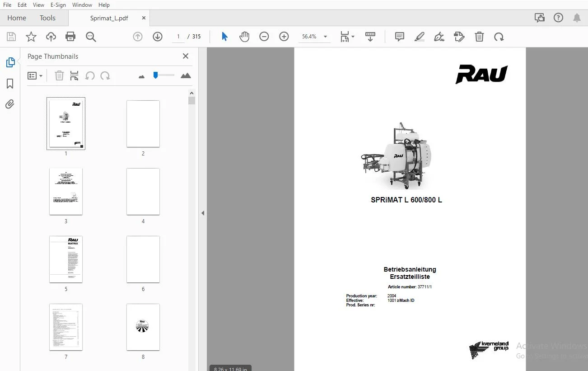Viewport: 588px width, 371px height.
Task: Reduce thumbnail size small mountain icon
Action: (x=142, y=76)
